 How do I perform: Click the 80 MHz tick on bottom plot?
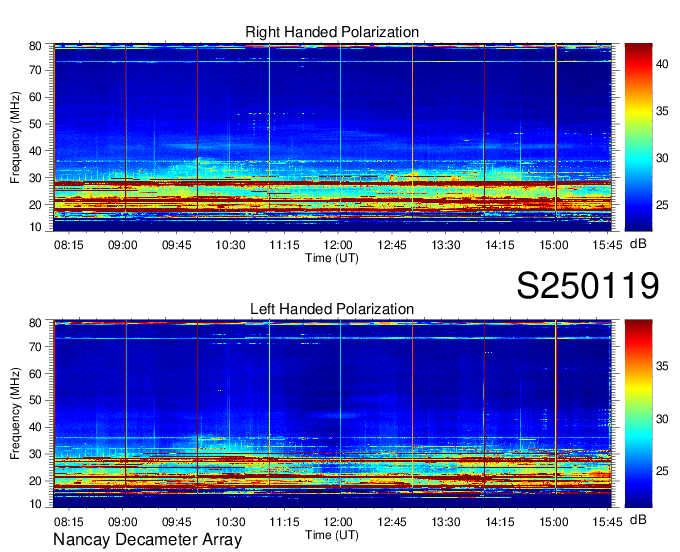tap(35, 323)
